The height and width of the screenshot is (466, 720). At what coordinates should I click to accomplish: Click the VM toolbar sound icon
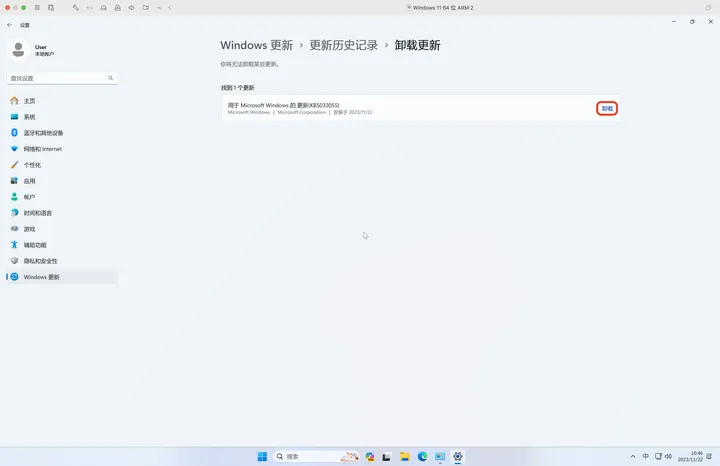coord(131,7)
